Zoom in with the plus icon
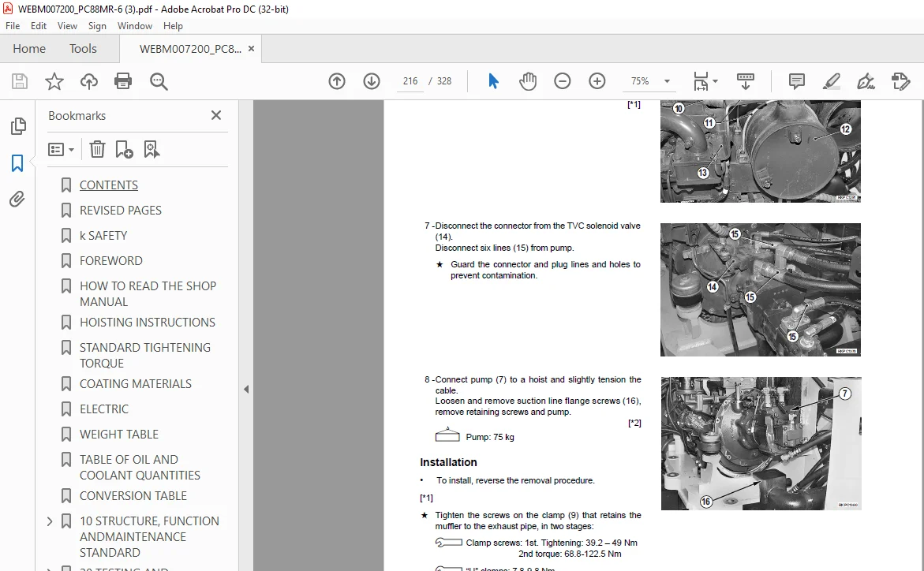 [597, 81]
